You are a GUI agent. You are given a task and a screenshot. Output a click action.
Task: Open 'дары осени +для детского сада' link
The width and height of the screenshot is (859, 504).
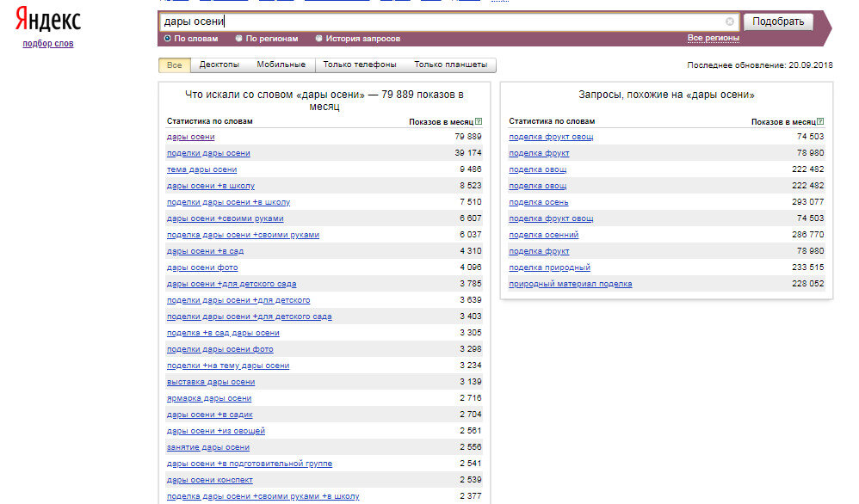click(x=232, y=284)
